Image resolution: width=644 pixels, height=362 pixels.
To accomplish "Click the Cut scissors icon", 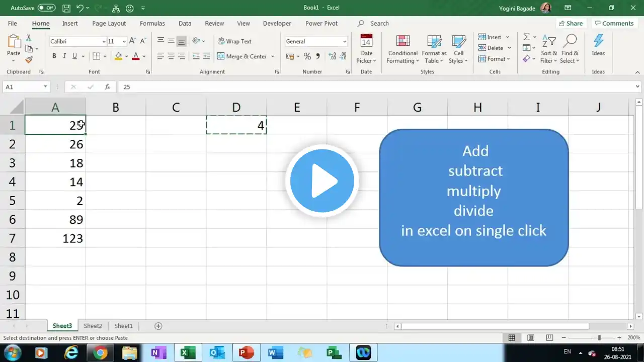I will pos(29,38).
